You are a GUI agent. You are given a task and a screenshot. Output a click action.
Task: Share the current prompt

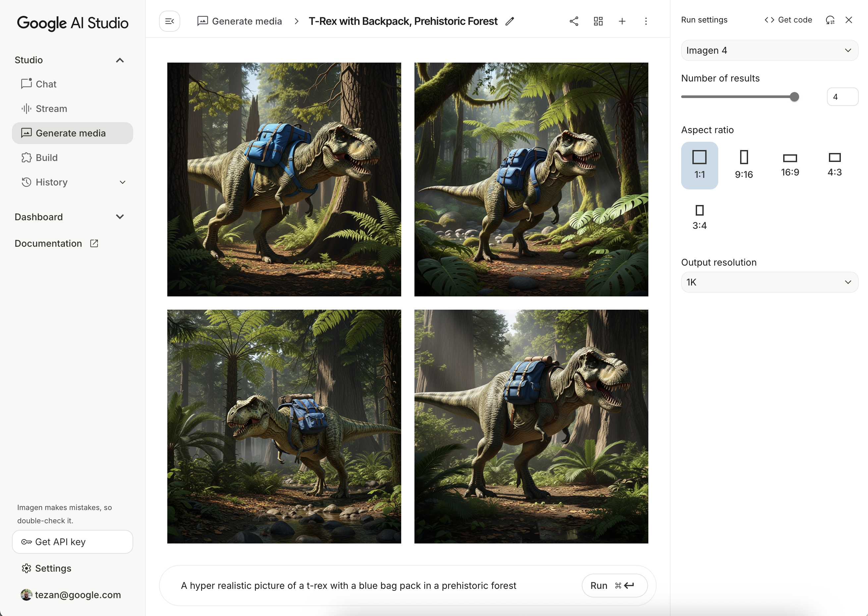573,21
